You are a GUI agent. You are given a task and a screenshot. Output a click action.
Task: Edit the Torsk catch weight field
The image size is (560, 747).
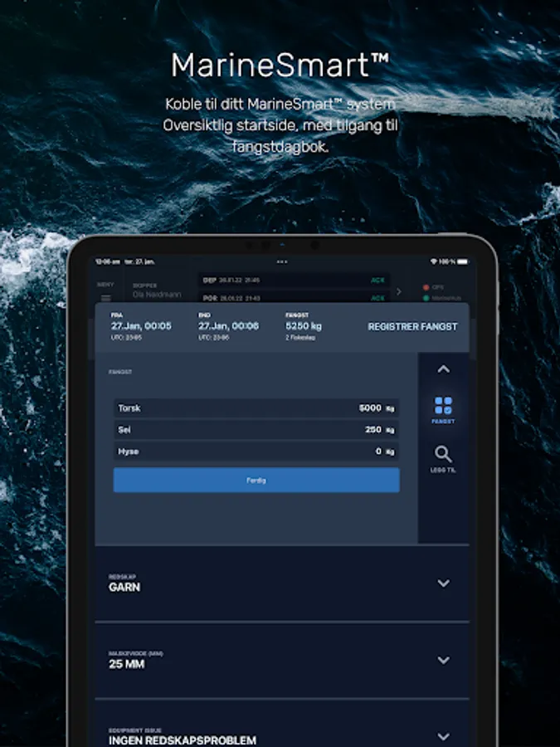(256, 408)
